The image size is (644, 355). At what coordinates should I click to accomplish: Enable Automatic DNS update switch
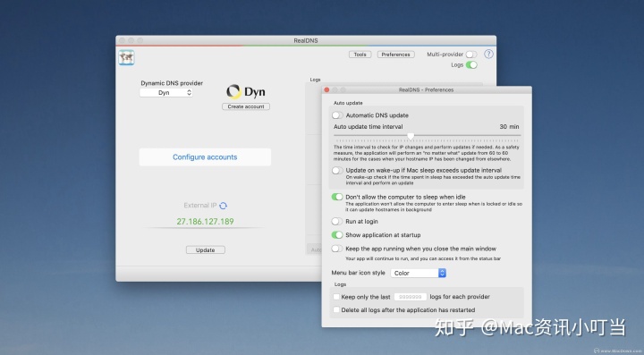point(337,115)
